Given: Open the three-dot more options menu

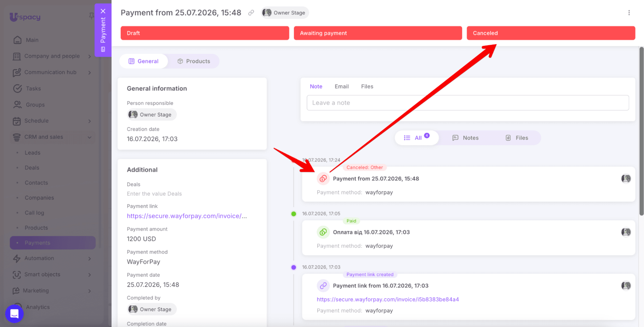Looking at the screenshot, I should pos(629,13).
